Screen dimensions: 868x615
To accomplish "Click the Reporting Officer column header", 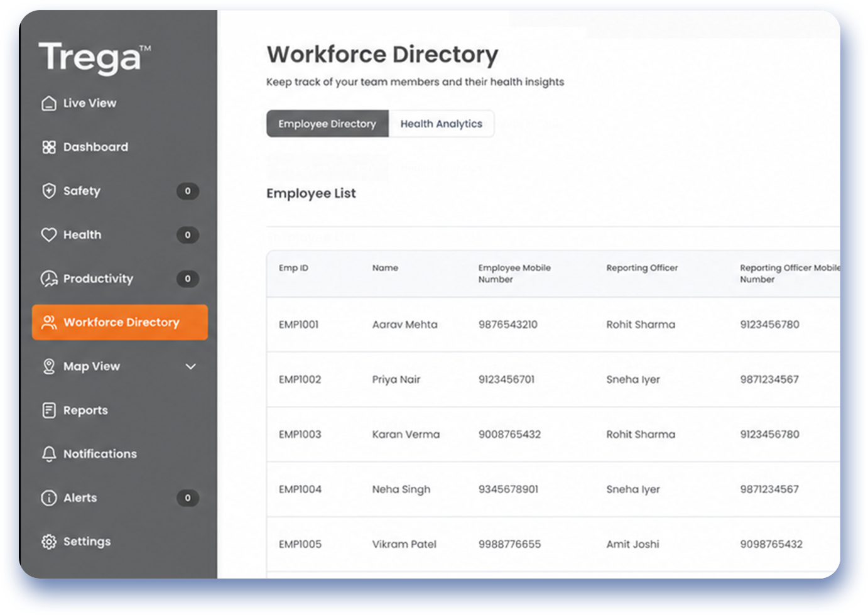I will coord(642,268).
